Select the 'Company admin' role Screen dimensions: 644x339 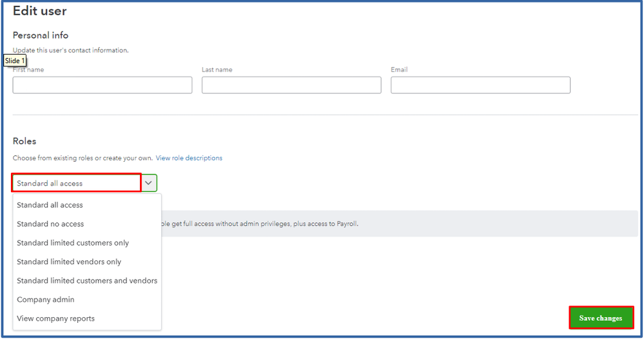pyautogui.click(x=46, y=300)
